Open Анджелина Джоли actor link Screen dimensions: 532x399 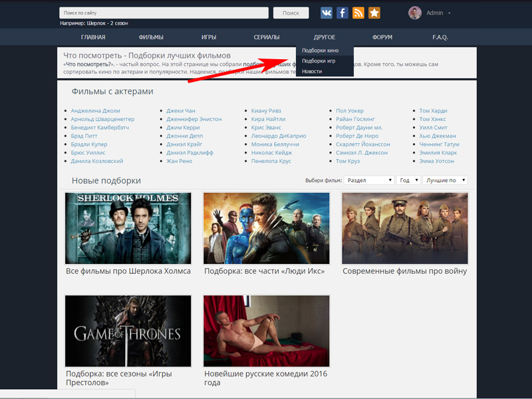[x=95, y=110]
